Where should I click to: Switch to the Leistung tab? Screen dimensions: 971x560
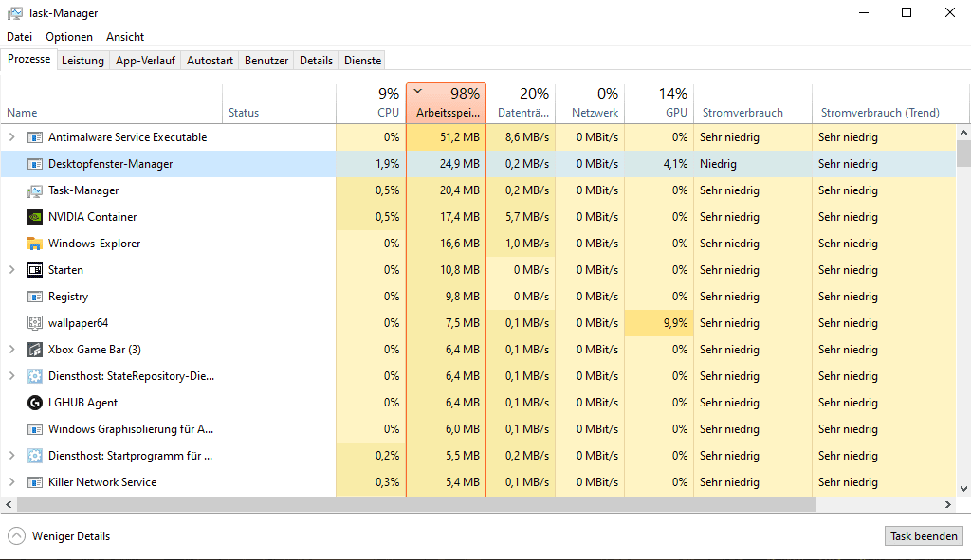pyautogui.click(x=82, y=61)
